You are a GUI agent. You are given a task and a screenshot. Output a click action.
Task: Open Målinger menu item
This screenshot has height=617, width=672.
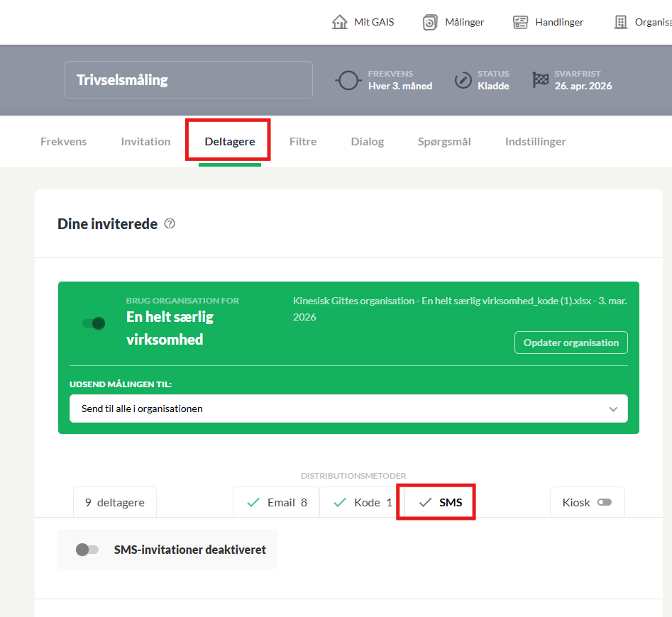453,22
